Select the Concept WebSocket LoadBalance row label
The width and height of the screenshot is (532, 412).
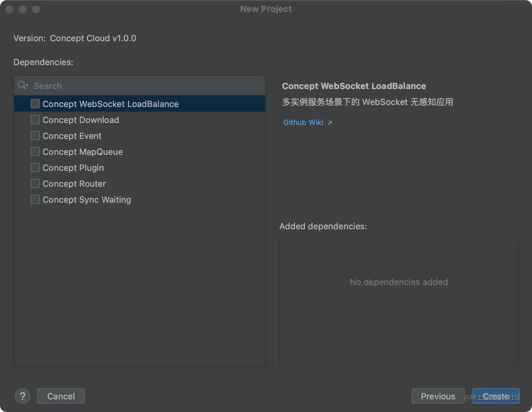[x=110, y=104]
